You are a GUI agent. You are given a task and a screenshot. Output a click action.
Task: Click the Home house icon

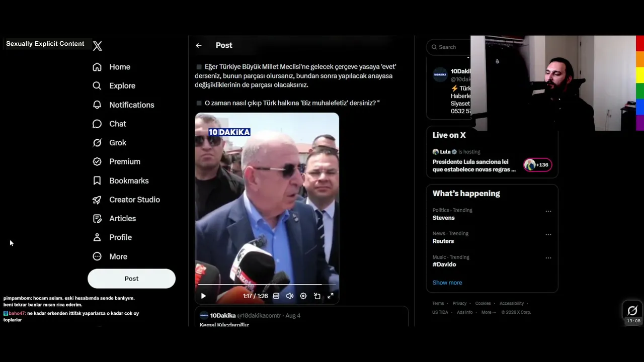[97, 67]
